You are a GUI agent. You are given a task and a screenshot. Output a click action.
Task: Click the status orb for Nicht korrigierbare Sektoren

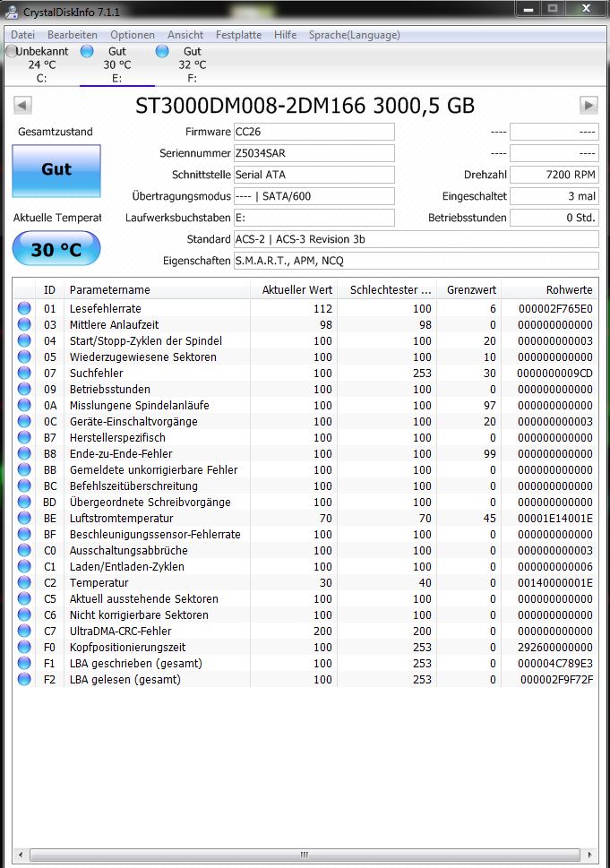pos(24,614)
